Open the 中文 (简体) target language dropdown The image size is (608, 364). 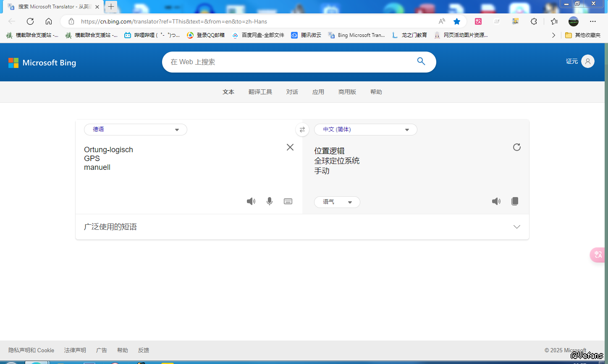365,130
